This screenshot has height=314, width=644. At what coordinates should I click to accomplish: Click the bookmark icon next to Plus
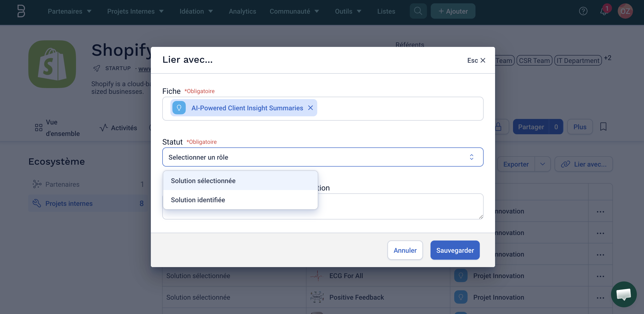[603, 127]
